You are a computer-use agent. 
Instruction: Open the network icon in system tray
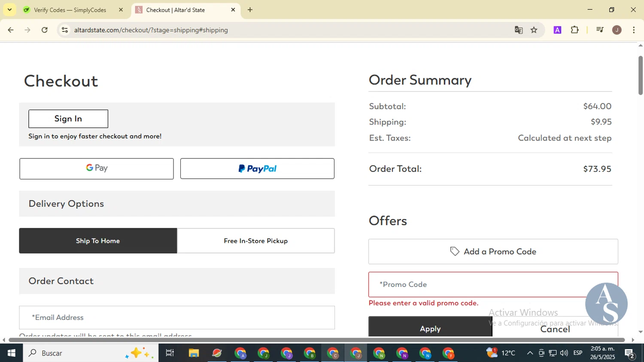553,353
